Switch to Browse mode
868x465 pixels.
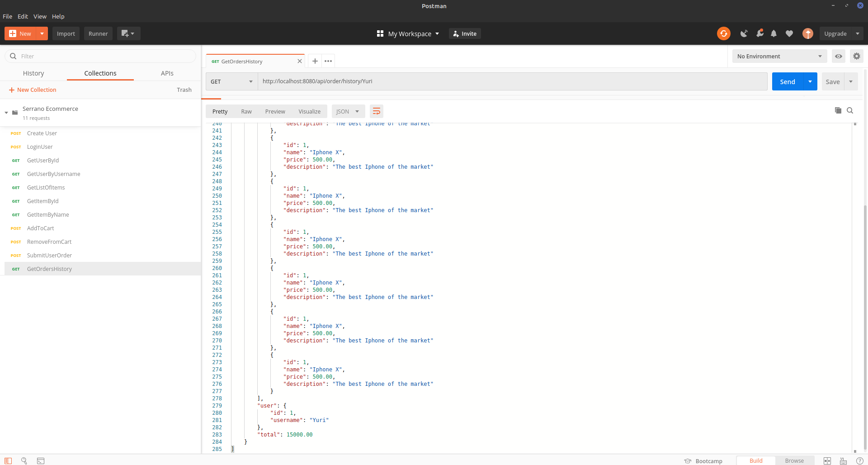click(x=794, y=460)
